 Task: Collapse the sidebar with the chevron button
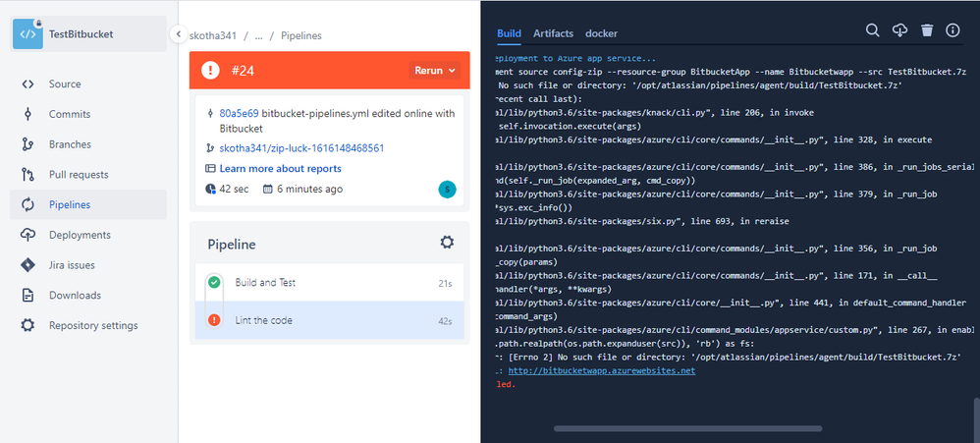tap(178, 33)
